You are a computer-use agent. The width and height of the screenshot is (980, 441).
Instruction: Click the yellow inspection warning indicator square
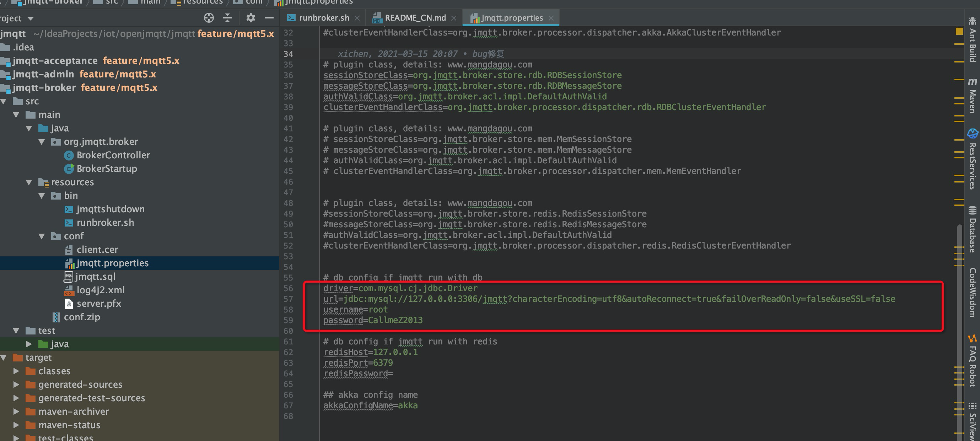959,31
